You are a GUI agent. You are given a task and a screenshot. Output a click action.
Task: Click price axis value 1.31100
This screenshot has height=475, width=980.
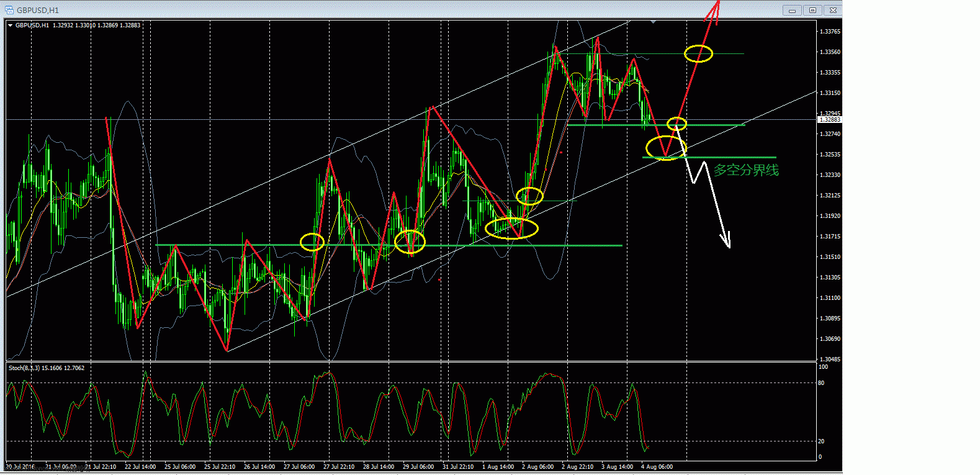tap(830, 297)
